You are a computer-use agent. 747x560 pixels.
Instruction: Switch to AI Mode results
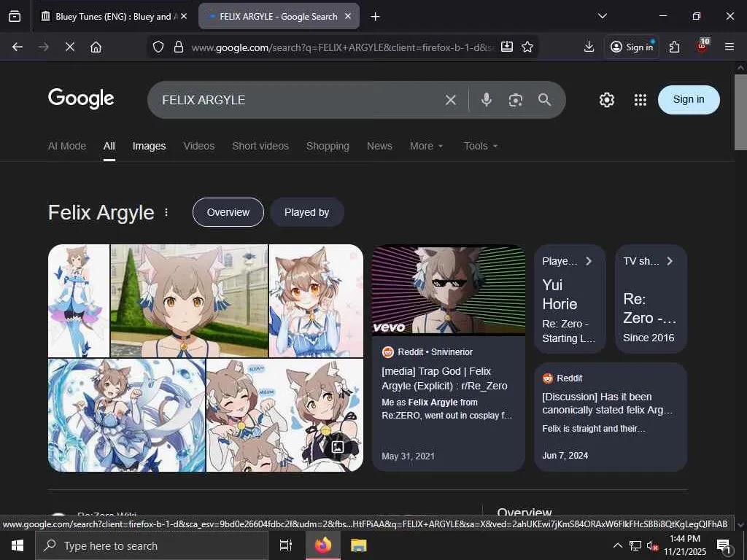tap(67, 146)
